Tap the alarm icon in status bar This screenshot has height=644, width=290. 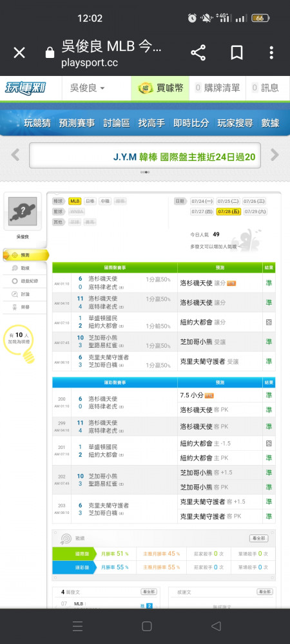pyautogui.click(x=192, y=18)
